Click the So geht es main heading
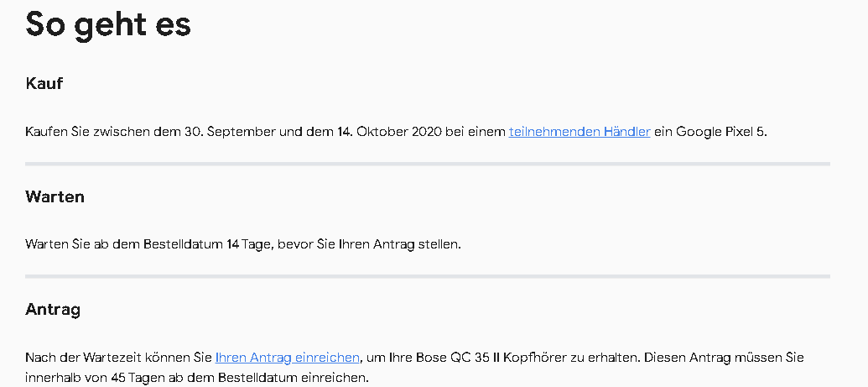The width and height of the screenshot is (868, 387). tap(108, 25)
